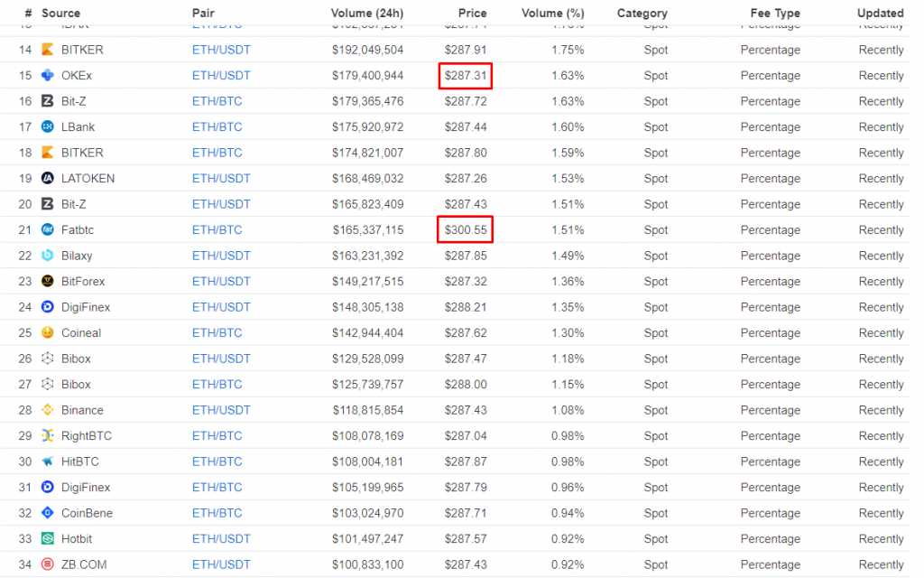Click the Bibox logo in row 26

pyautogui.click(x=48, y=359)
